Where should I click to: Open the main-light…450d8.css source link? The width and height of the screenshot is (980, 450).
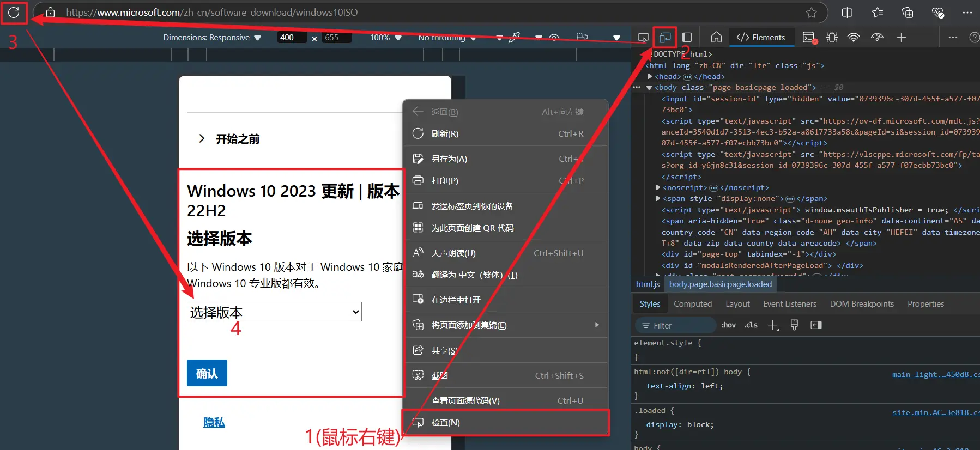pyautogui.click(x=936, y=374)
